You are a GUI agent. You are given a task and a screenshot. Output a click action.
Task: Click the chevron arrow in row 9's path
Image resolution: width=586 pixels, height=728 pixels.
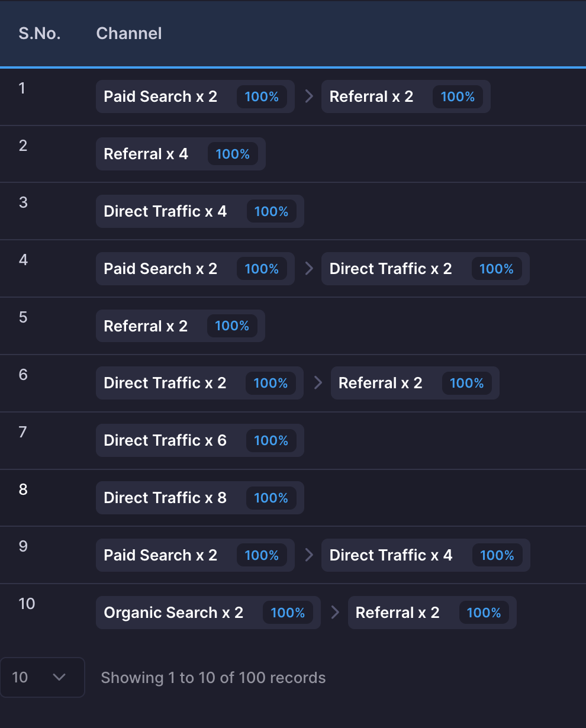click(x=308, y=555)
